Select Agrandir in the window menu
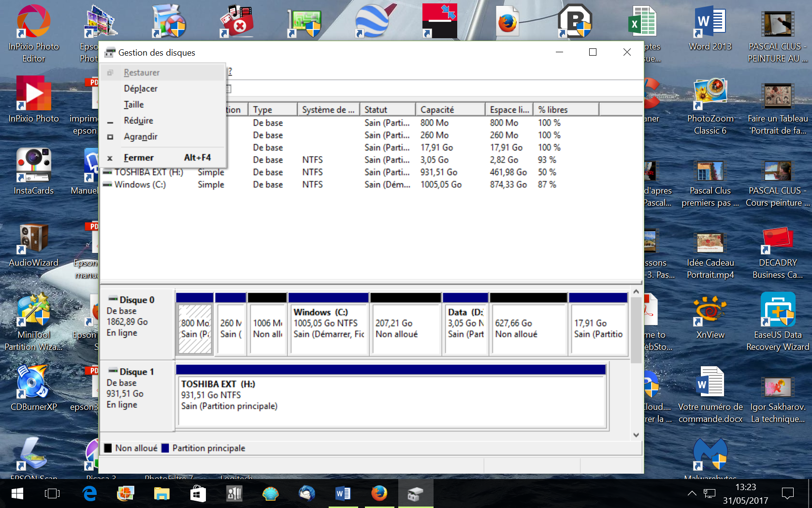Screen dimensions: 812x508 (x=163, y=136)
